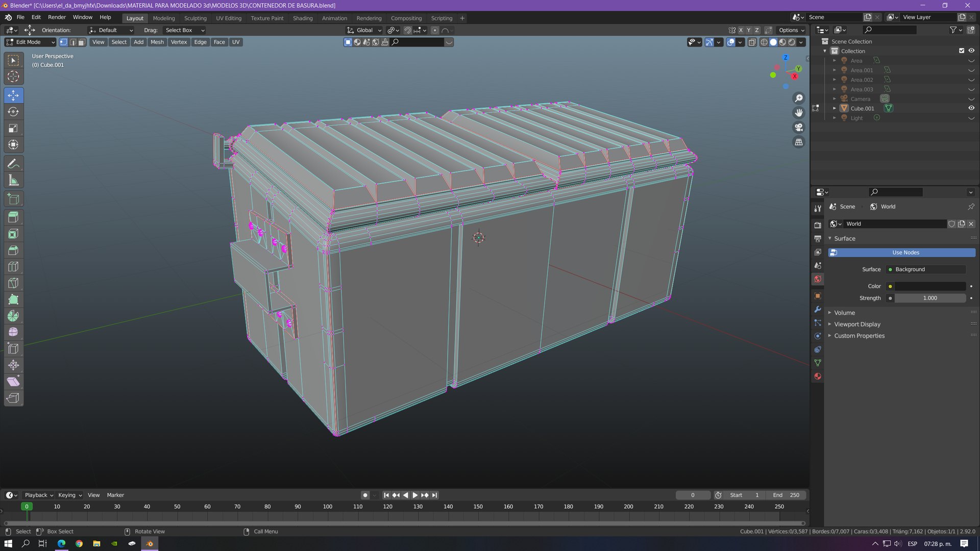Toggle X axis mirror button
Viewport: 980px width, 551px height.
tap(741, 30)
